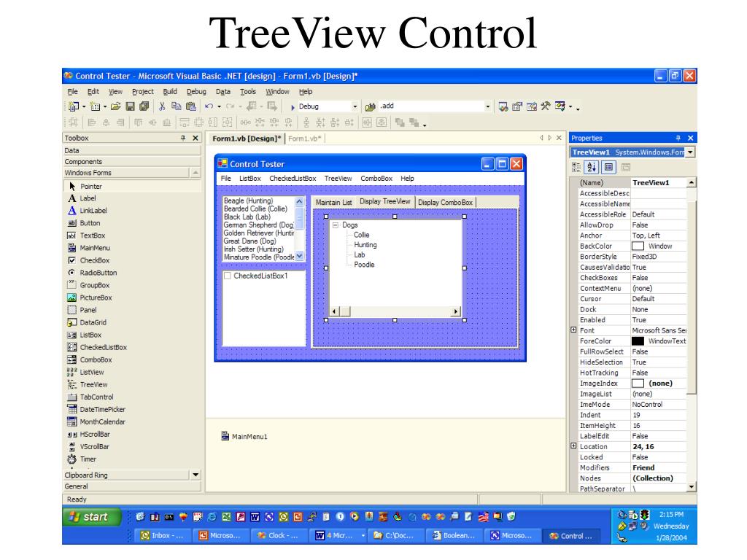Open Solution Explorer from toolbar icon

[503, 106]
